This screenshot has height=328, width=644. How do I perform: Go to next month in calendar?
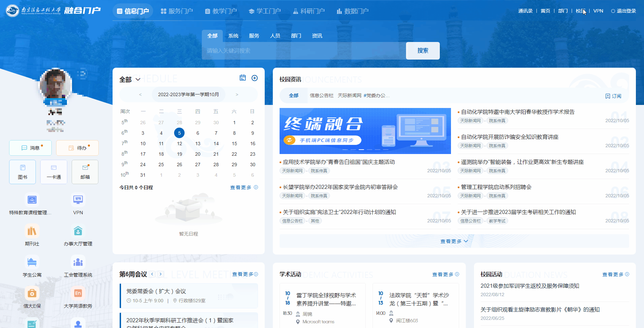[x=237, y=94]
